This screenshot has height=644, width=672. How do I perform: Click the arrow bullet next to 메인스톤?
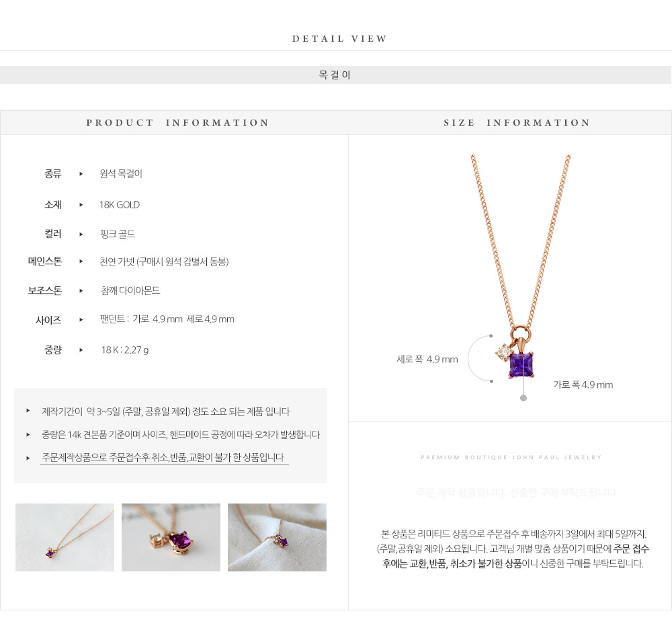(x=81, y=261)
